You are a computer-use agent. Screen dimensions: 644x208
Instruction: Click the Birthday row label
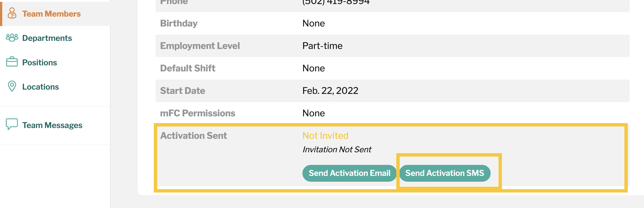click(179, 23)
